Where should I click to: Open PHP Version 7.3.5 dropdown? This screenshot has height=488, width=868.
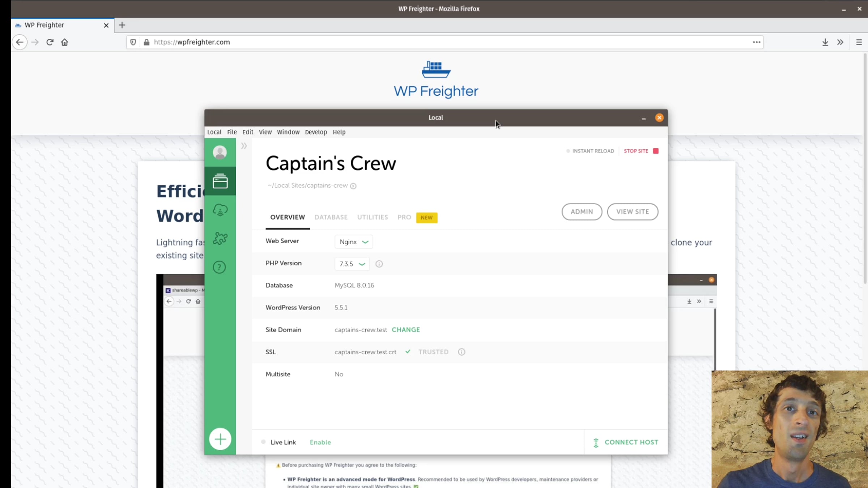coord(352,264)
